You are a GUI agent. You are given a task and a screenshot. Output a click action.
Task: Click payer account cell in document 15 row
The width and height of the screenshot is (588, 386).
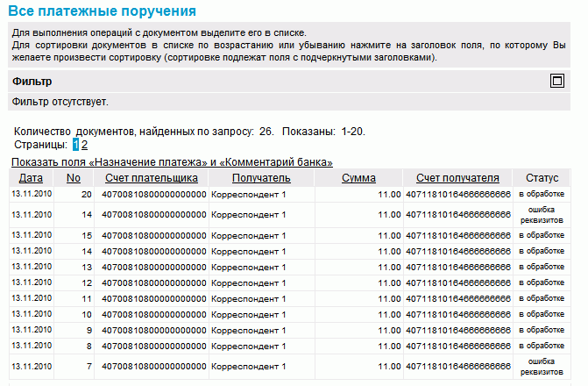click(x=154, y=235)
